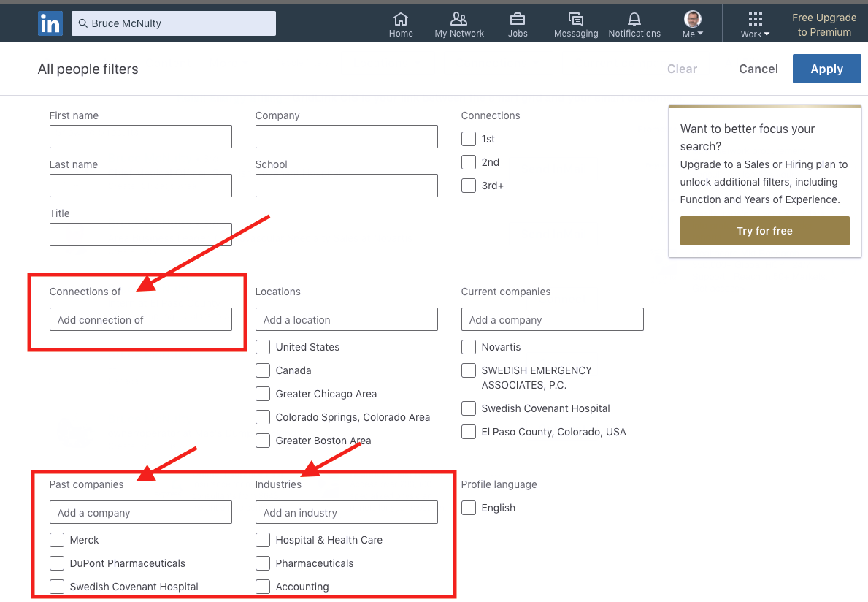This screenshot has width=868, height=602.
Task: Focus the Title field
Action: pos(141,235)
